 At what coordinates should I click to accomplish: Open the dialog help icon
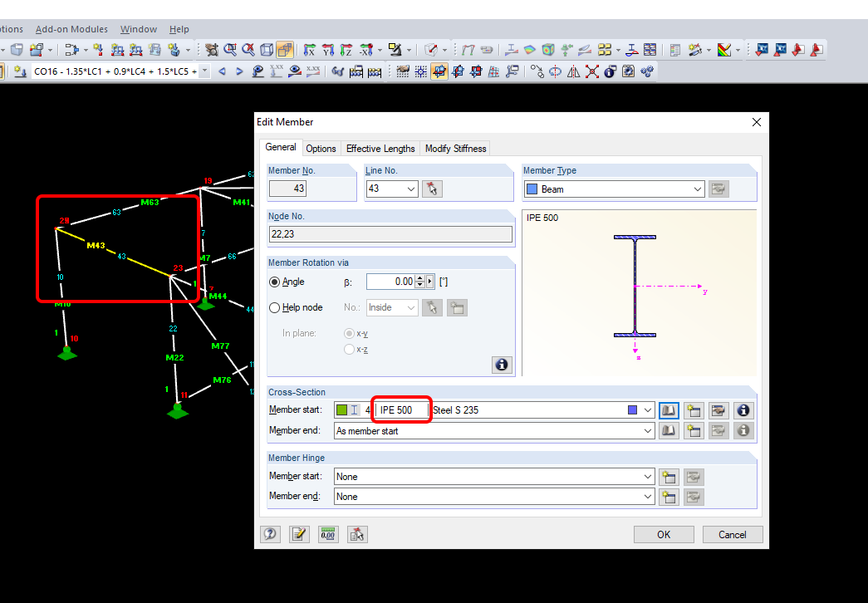tap(270, 534)
